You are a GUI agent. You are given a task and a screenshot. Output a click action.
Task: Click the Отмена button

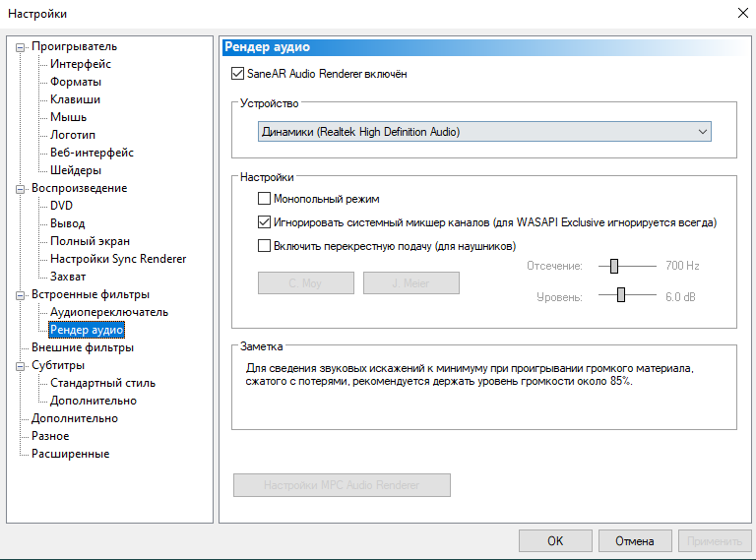coord(635,540)
